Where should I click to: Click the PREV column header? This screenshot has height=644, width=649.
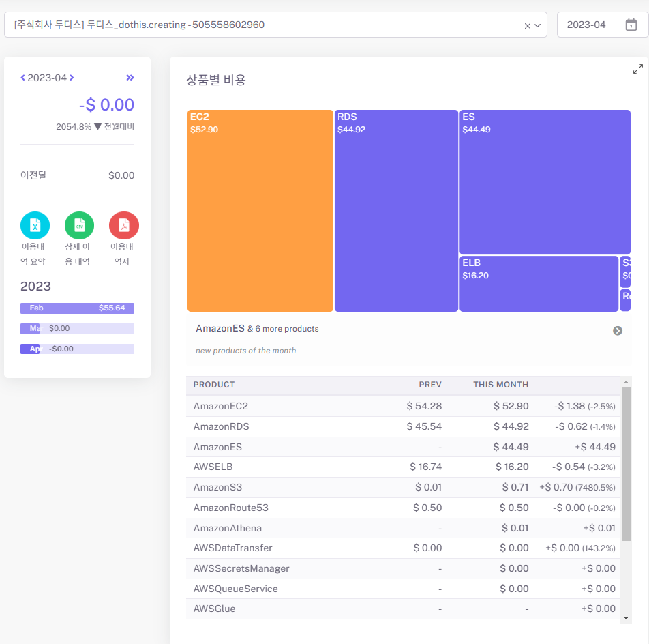(430, 385)
